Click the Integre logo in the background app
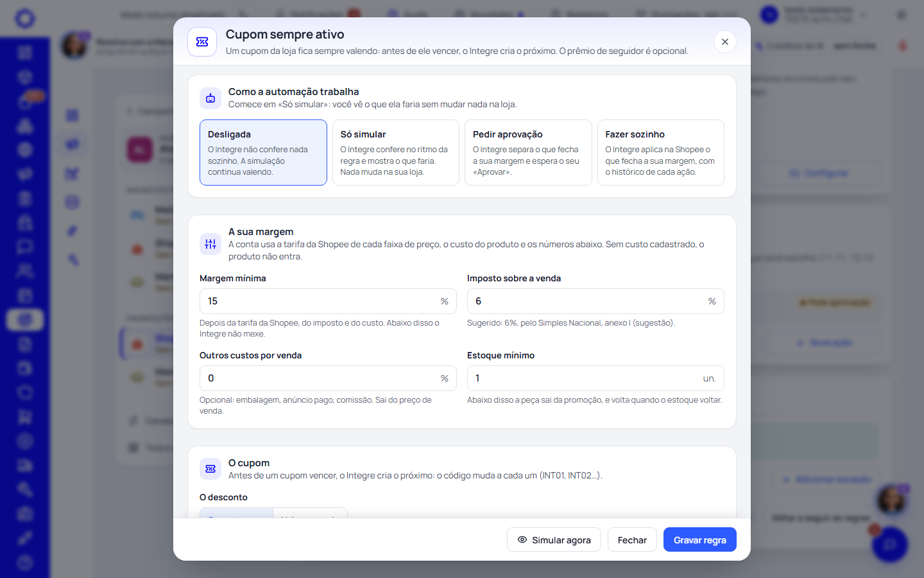 point(25,19)
